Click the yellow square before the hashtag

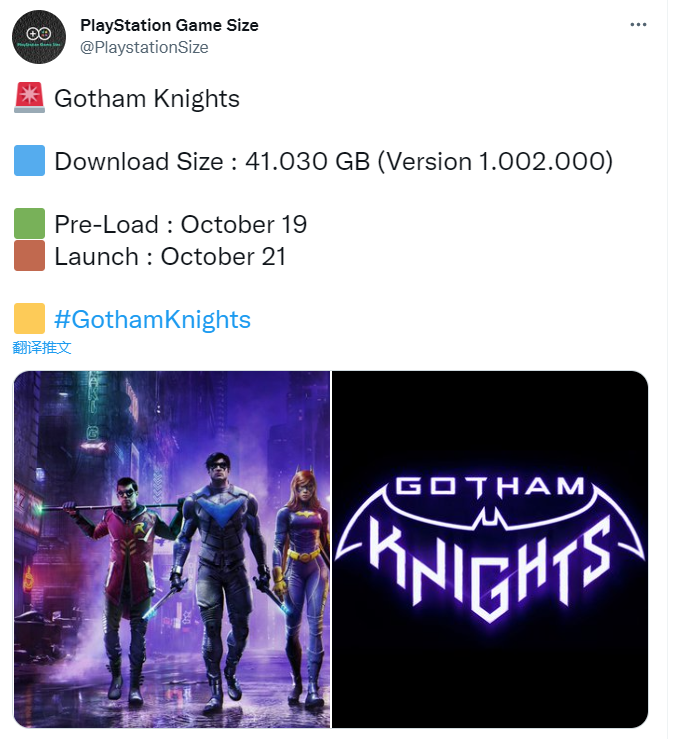tap(30, 319)
